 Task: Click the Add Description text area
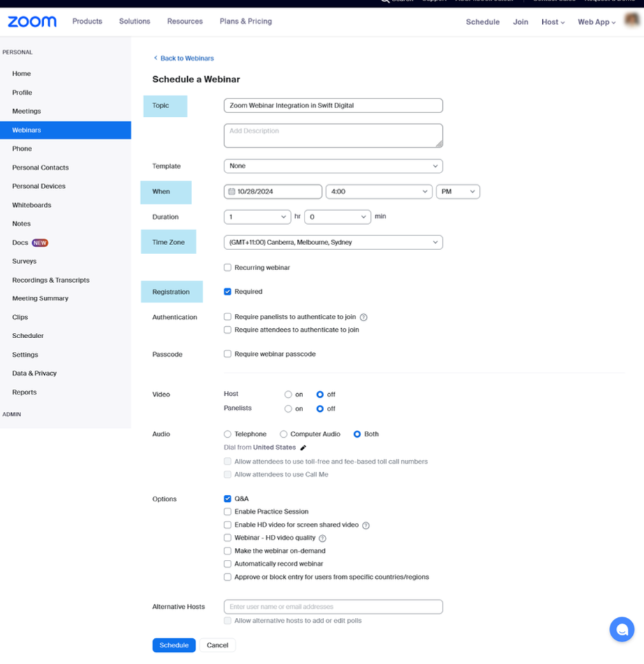[x=333, y=135]
